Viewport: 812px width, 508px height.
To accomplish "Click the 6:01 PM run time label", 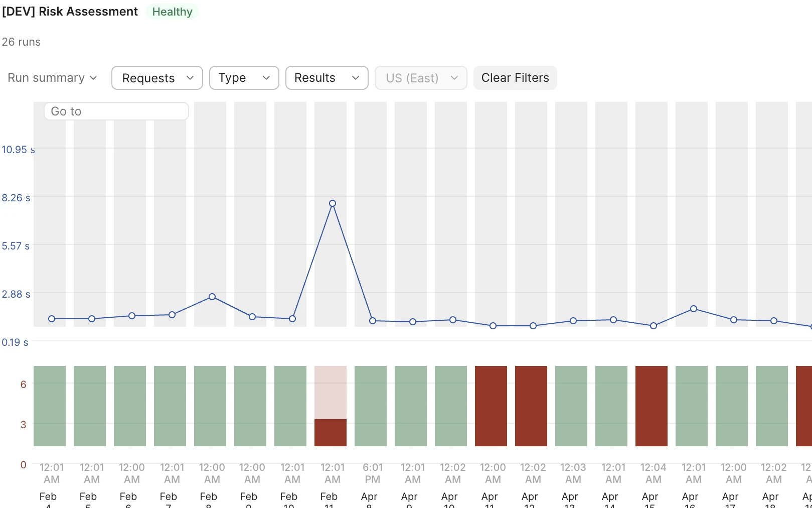I will tap(373, 473).
